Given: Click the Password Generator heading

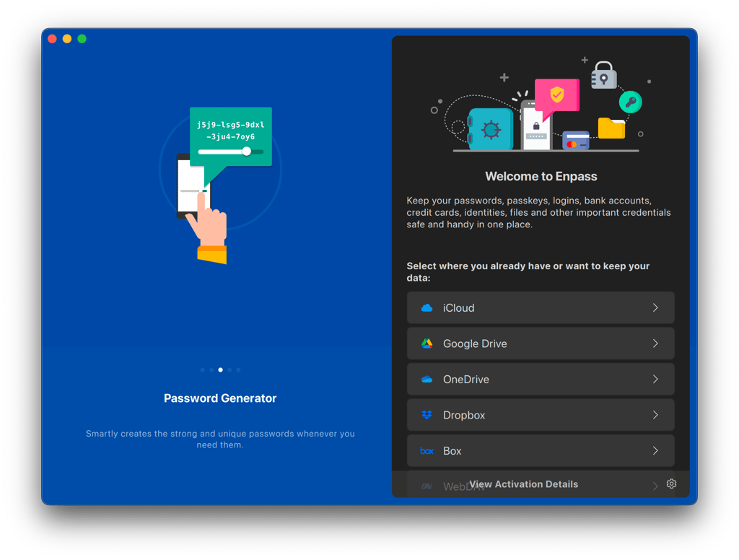Looking at the screenshot, I should click(x=220, y=398).
